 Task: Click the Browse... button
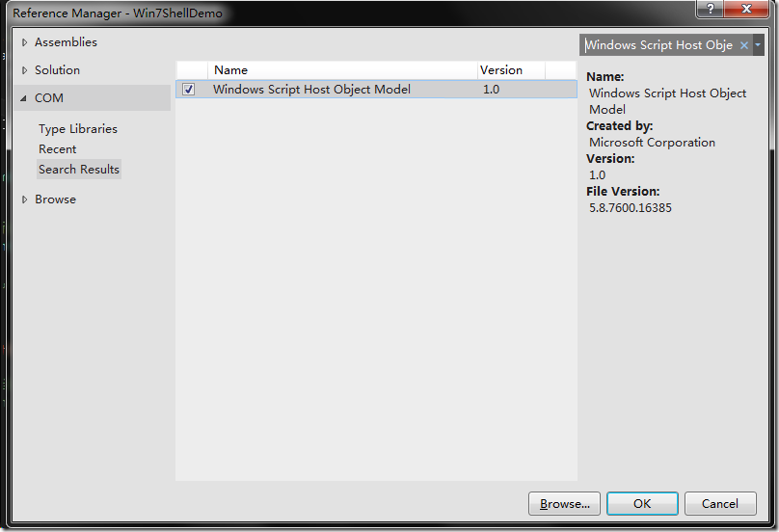(564, 504)
